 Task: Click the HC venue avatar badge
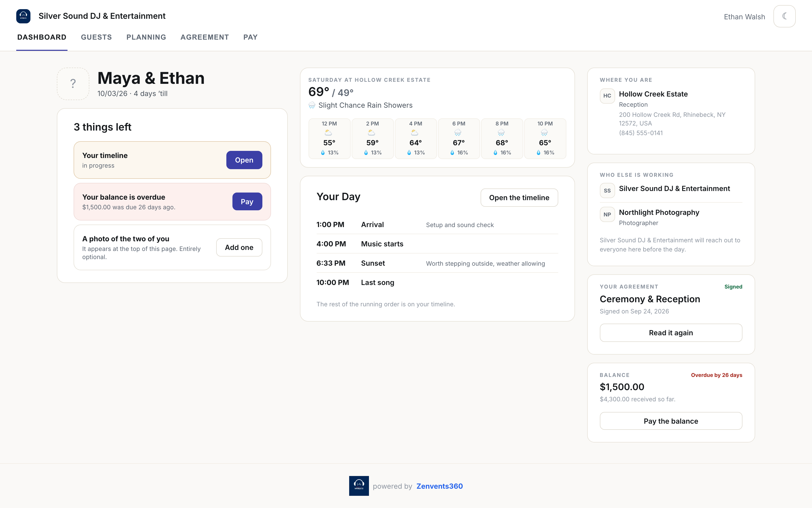click(607, 96)
